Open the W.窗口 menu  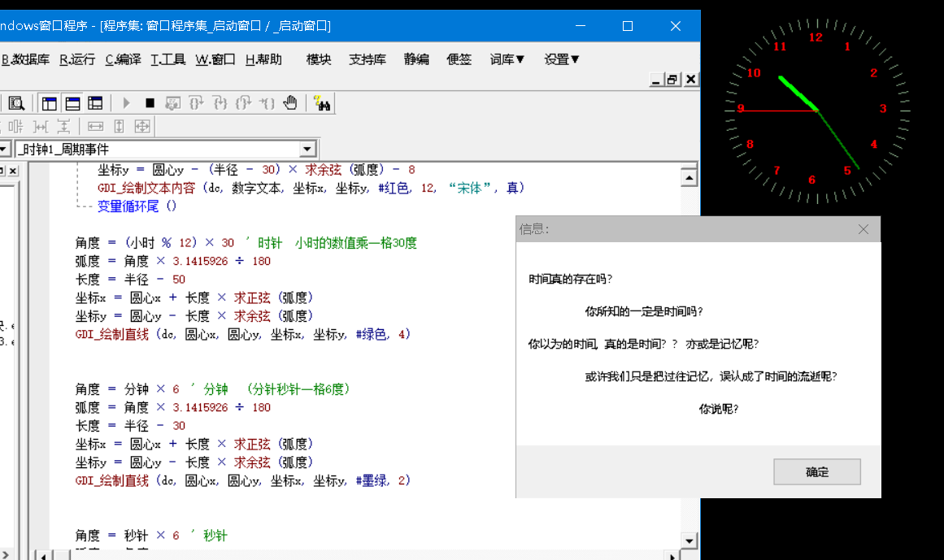pyautogui.click(x=215, y=59)
